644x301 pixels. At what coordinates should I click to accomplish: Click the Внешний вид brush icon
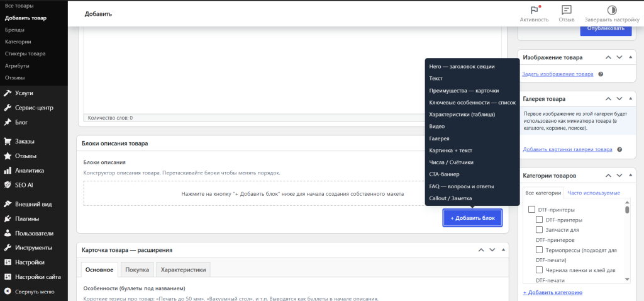pyautogui.click(x=8, y=205)
